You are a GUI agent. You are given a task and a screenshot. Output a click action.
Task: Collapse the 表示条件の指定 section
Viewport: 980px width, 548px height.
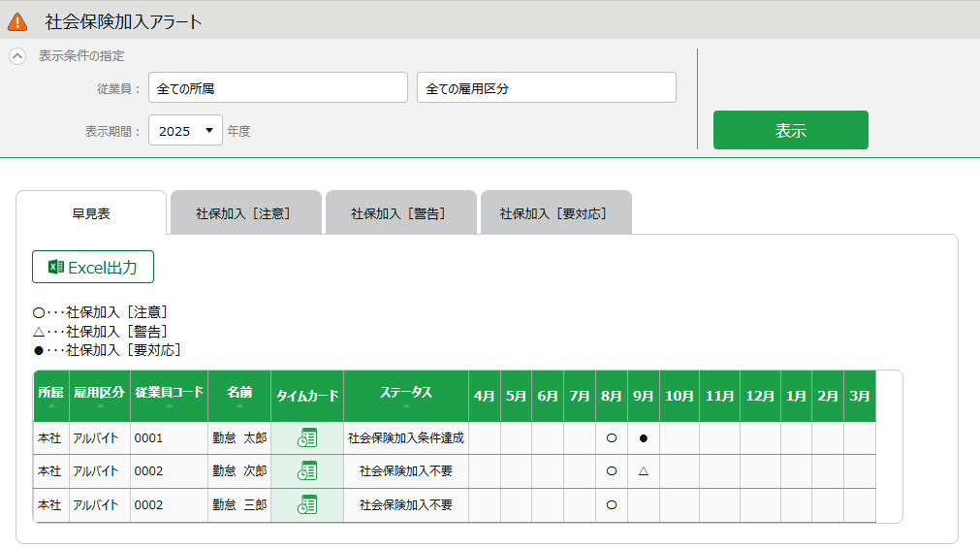(x=17, y=56)
